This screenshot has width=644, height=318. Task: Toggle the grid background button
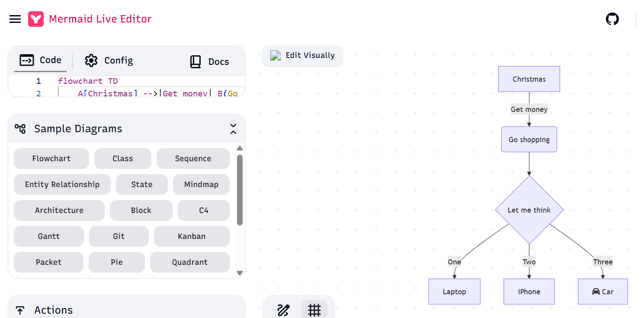pyautogui.click(x=314, y=310)
